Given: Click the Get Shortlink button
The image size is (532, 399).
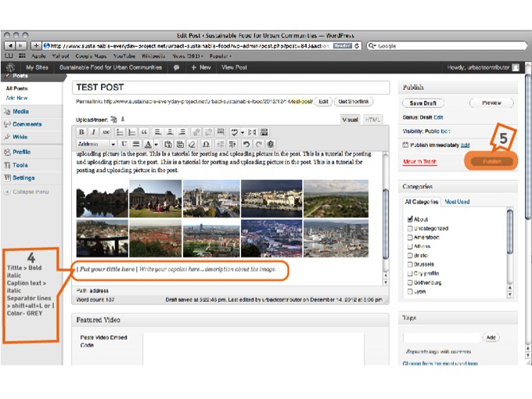Looking at the screenshot, I should [x=354, y=102].
